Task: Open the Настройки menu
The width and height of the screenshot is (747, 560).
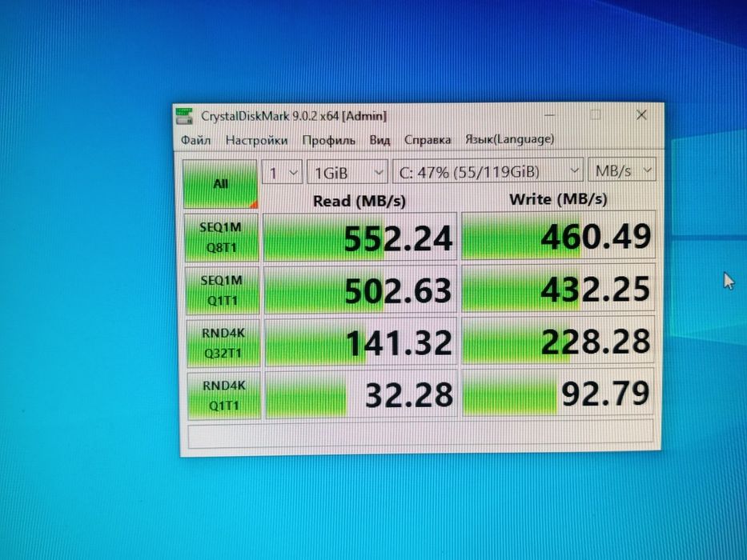Action: point(256,141)
